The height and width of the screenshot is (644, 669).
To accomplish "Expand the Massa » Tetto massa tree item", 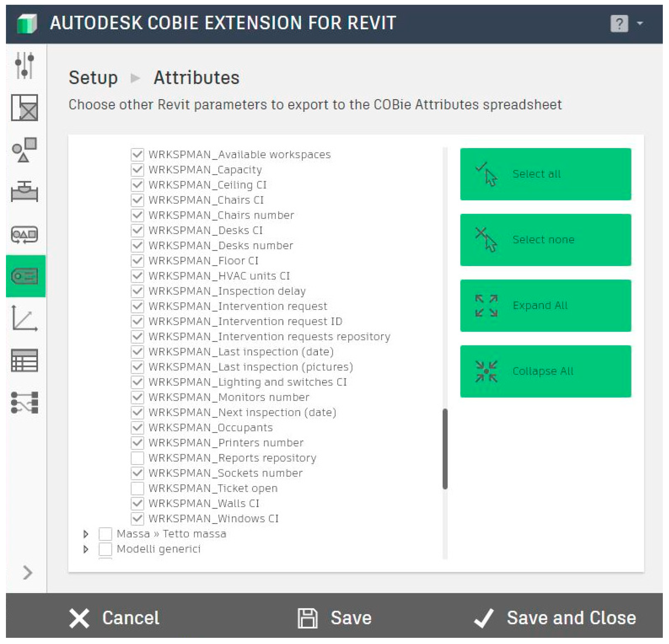I will point(86,534).
